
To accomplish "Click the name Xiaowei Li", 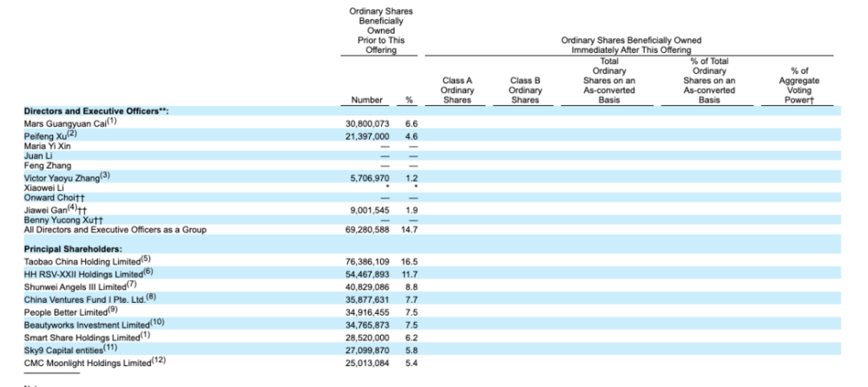I will [43, 187].
